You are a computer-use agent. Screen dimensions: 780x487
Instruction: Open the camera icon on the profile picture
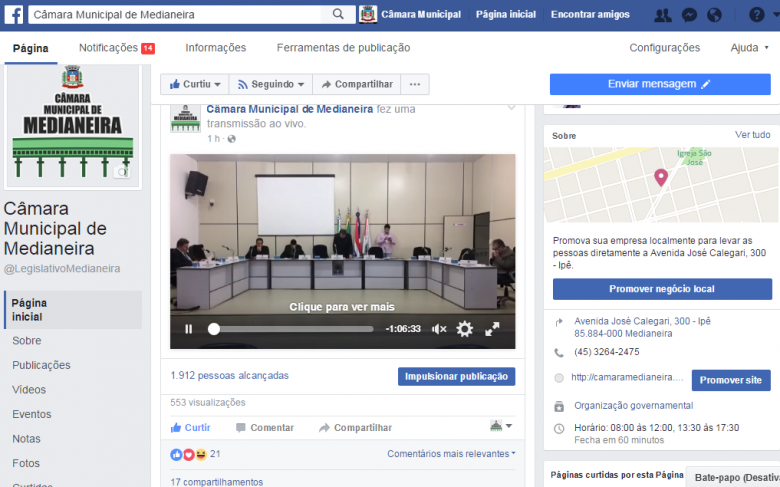click(122, 173)
